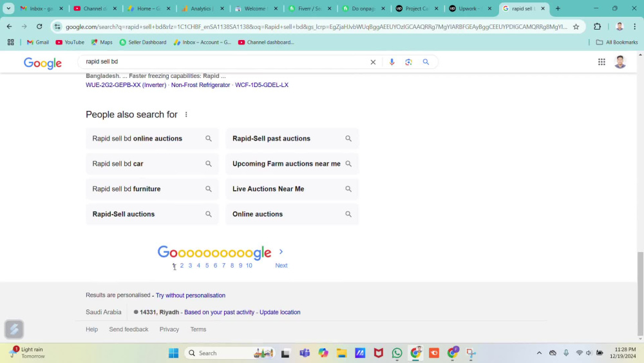Open the tab search dropdown arrow
This screenshot has height=363, width=644.
tap(8, 8)
